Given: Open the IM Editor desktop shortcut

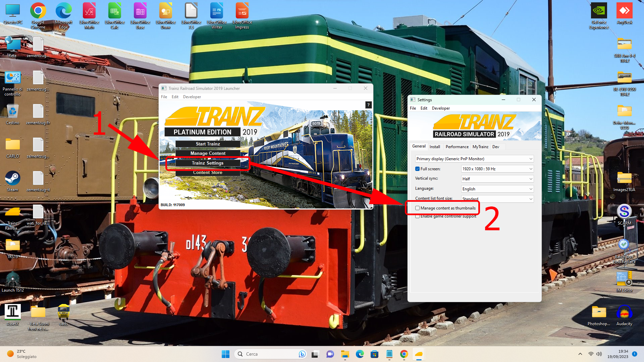Looking at the screenshot, I should pos(624,282).
